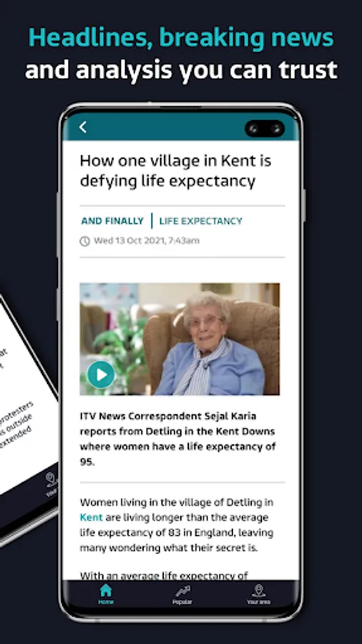Click the "Headlines, breaking news" banner text

181,38
